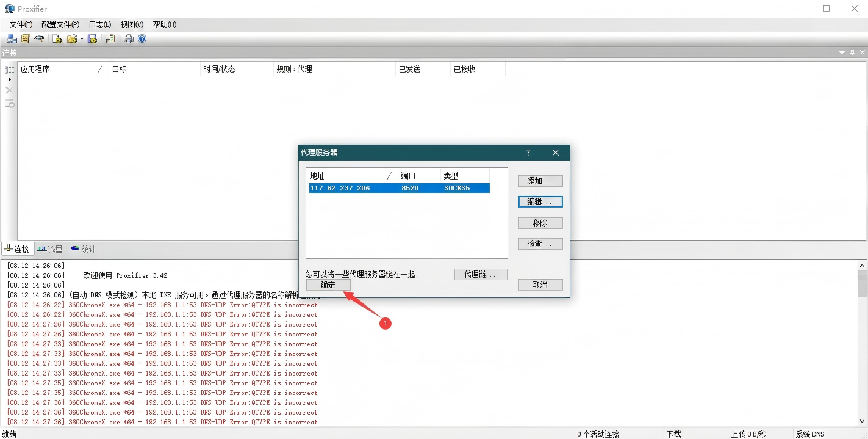Image resolution: width=868 pixels, height=439 pixels.
Task: Sort connections by 已发送 column header
Action: pyautogui.click(x=423, y=70)
